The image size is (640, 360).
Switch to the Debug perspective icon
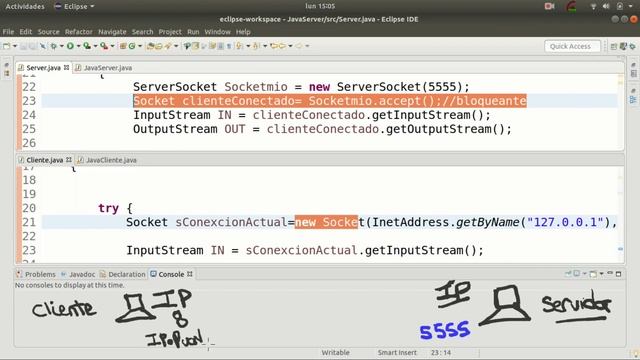click(632, 47)
